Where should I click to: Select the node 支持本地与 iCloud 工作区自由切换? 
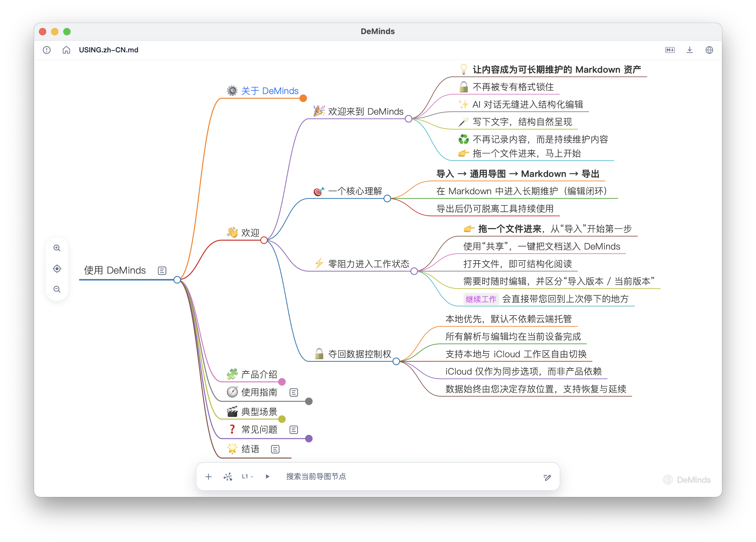(x=516, y=354)
